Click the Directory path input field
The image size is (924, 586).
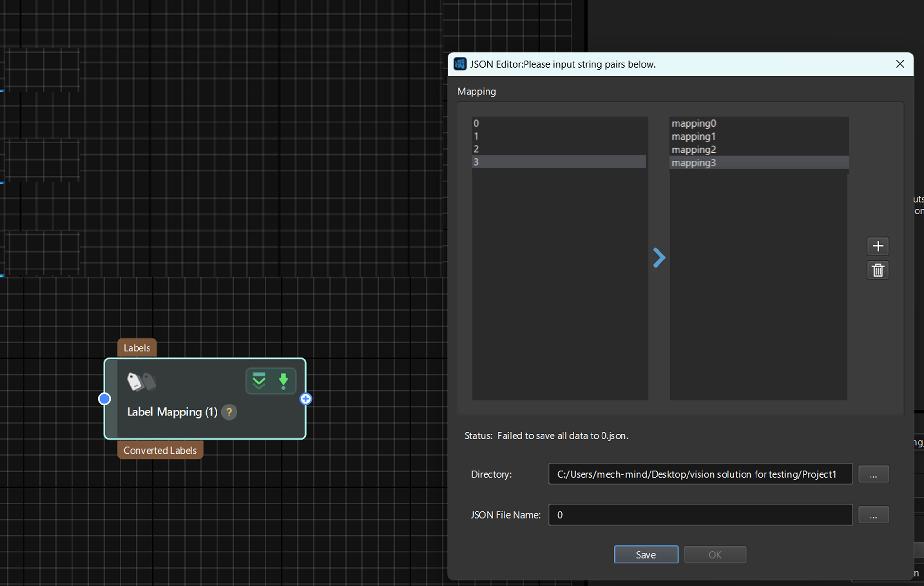pyautogui.click(x=700, y=474)
